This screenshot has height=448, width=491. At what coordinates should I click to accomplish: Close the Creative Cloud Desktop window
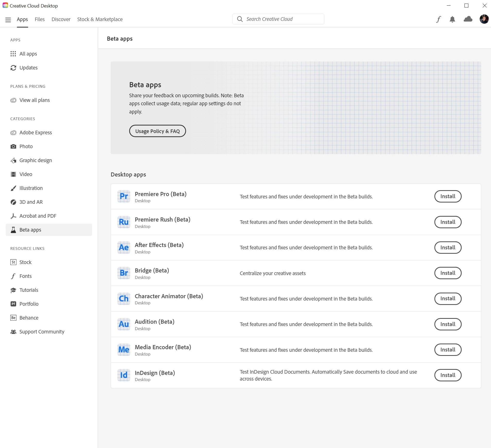pos(484,6)
